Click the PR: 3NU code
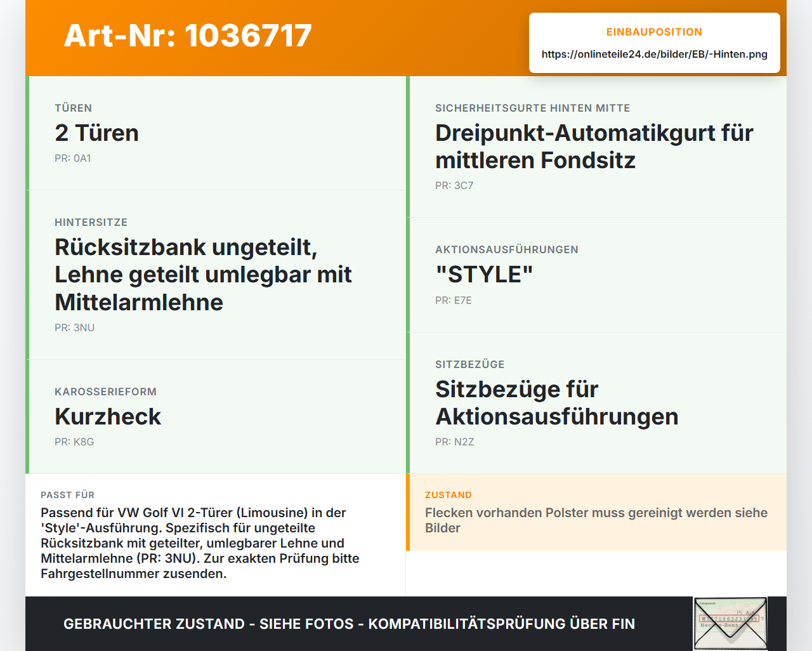 [x=75, y=327]
